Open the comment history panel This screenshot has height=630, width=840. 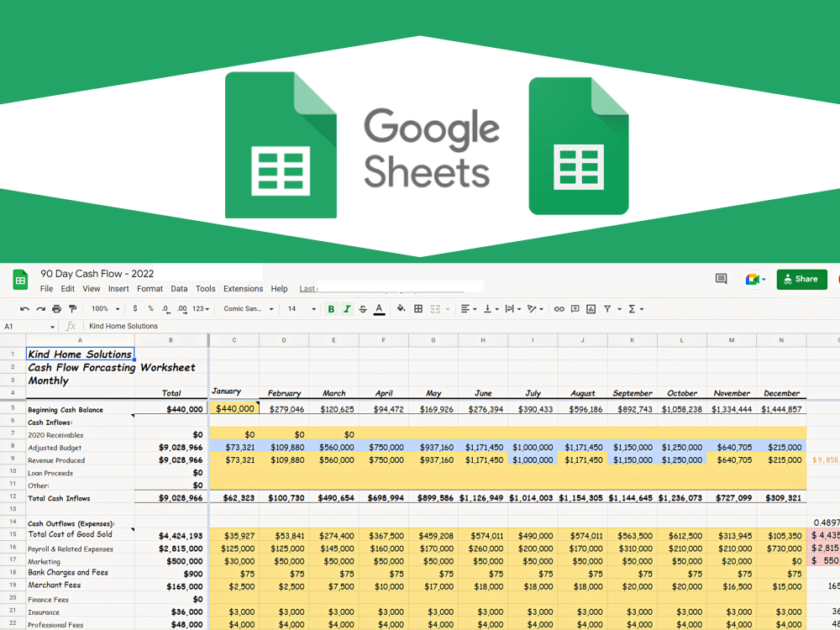[721, 279]
